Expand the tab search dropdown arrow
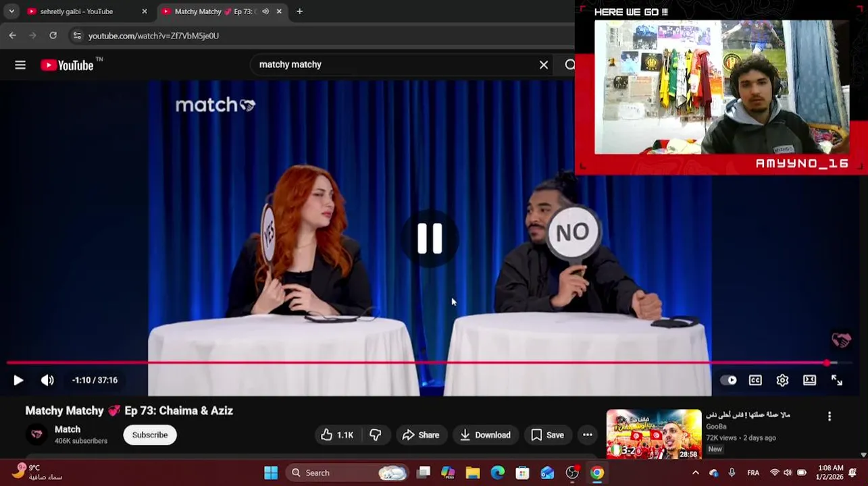 tap(11, 11)
